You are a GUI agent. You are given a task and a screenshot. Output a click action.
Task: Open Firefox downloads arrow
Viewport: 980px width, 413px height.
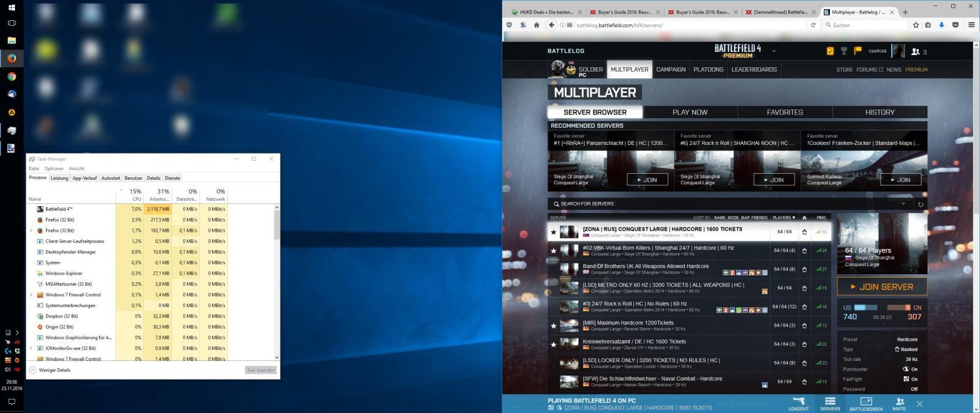941,25
